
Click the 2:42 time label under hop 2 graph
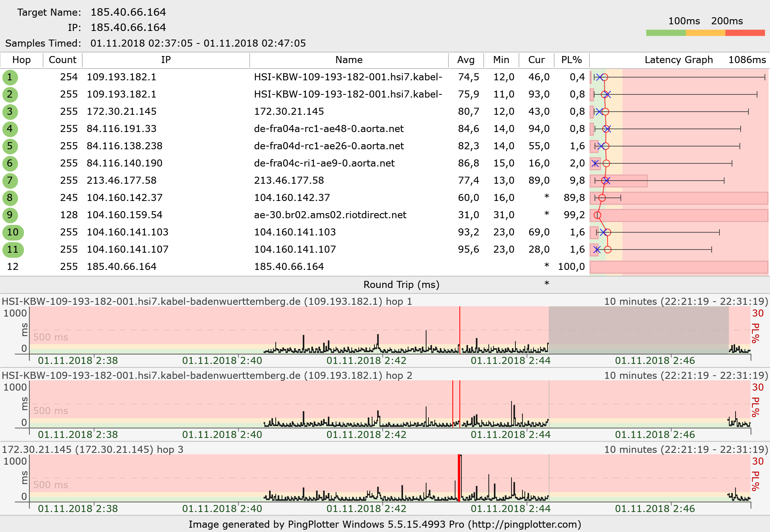367,435
